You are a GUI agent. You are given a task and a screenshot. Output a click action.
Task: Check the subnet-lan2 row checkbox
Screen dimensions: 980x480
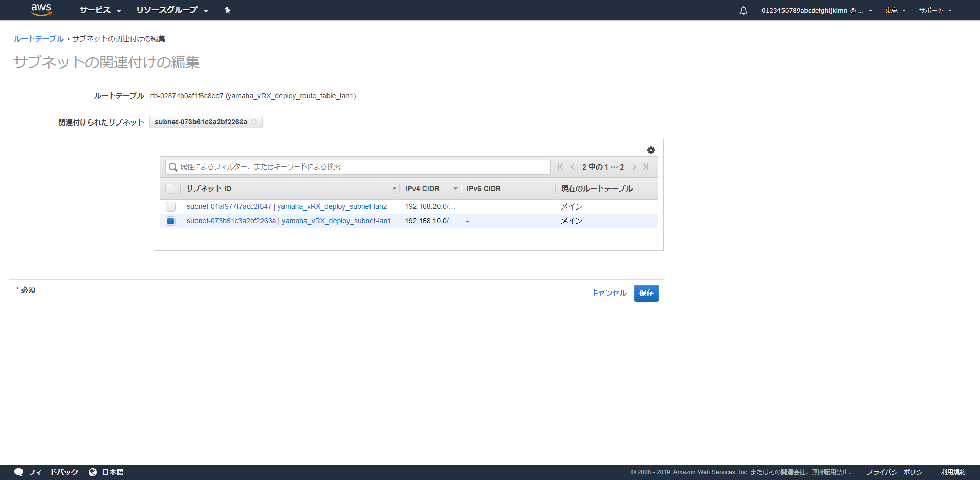pyautogui.click(x=170, y=206)
